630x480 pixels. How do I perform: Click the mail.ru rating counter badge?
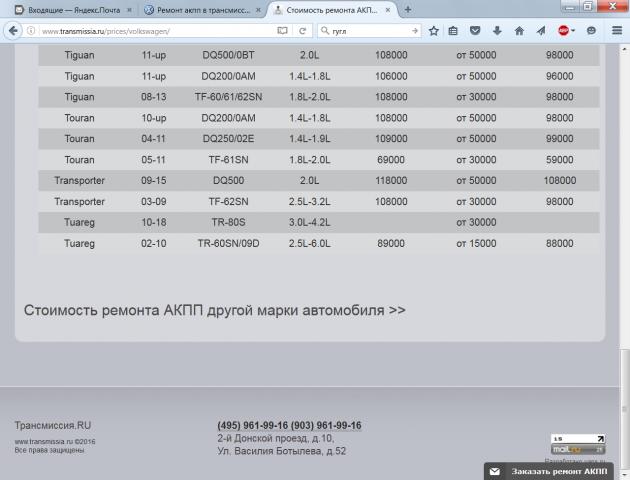[578, 444]
